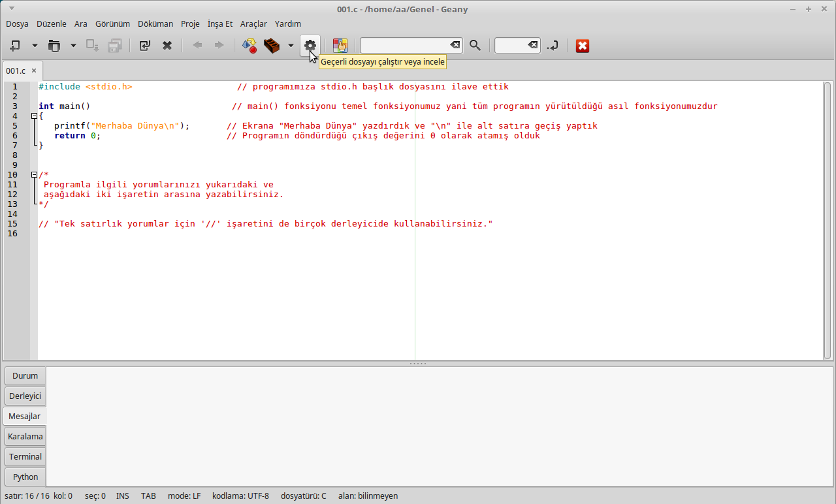Click the Open file toolbar icon
This screenshot has height=504, width=836.
pos(54,46)
